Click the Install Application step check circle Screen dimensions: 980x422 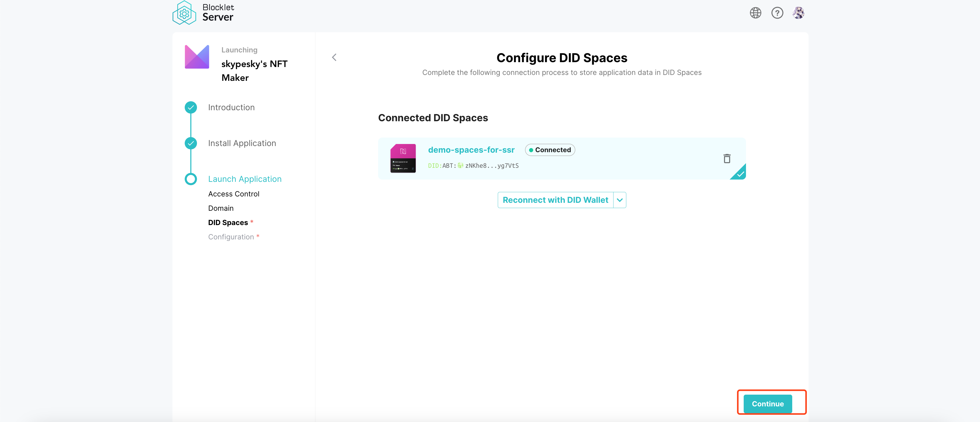(191, 143)
